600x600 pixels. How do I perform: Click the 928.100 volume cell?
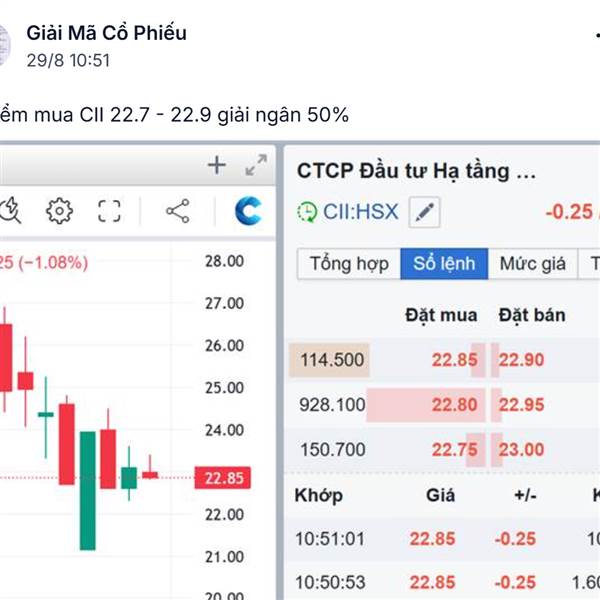[332, 405]
